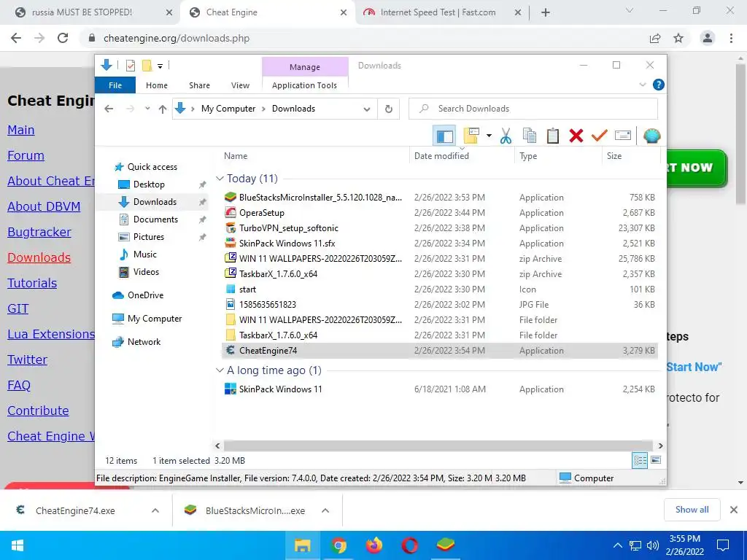The width and height of the screenshot is (747, 560).
Task: Open the Application Tools tab
Action: pyautogui.click(x=304, y=85)
